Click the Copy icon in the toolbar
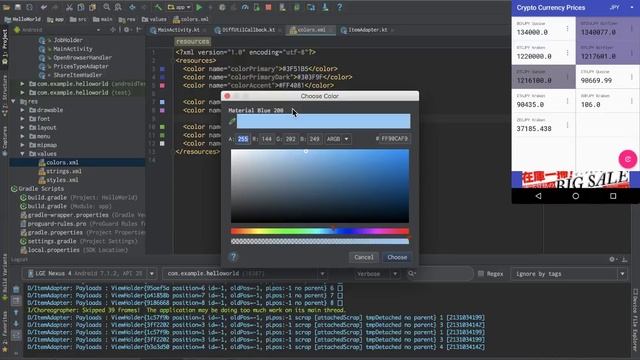Viewport: 640px width, 360px height. (81, 7)
